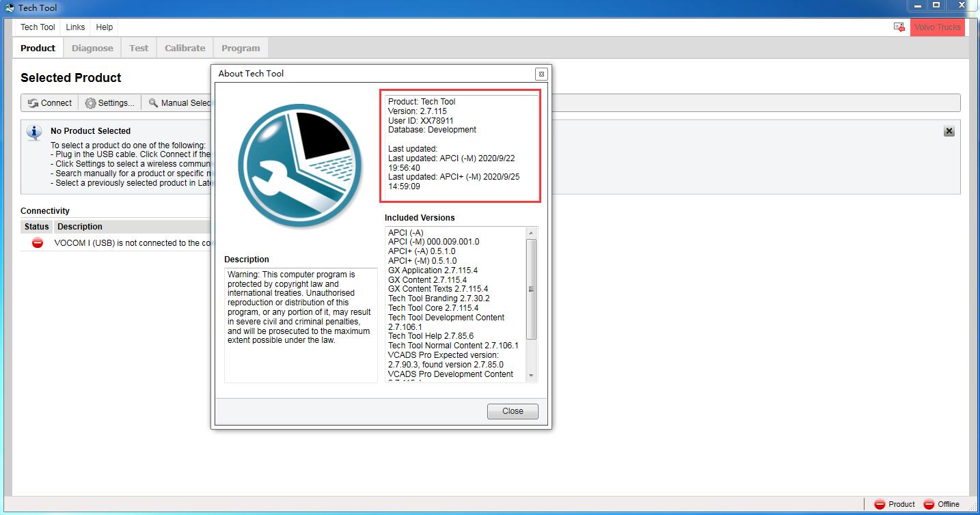Viewport: 980px width, 515px height.
Task: Click the Status column header
Action: (37, 227)
